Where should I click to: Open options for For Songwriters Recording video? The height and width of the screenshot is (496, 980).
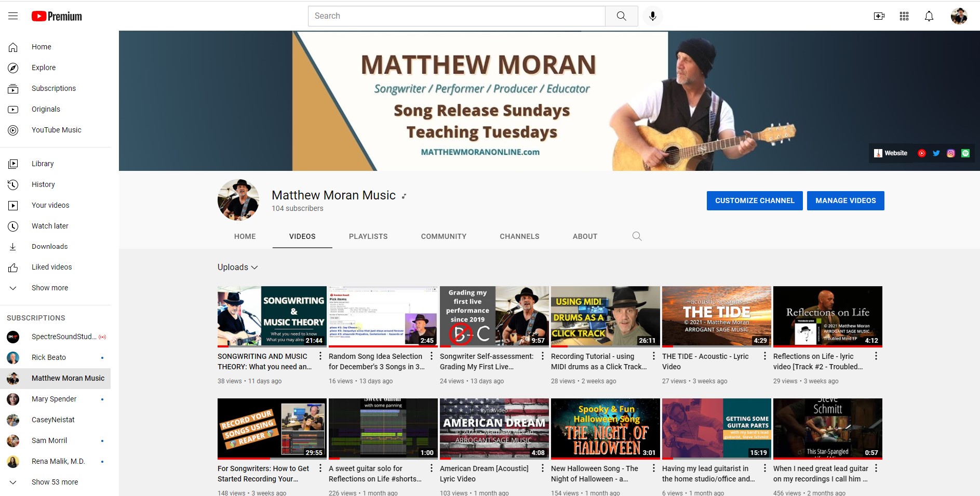pyautogui.click(x=320, y=468)
